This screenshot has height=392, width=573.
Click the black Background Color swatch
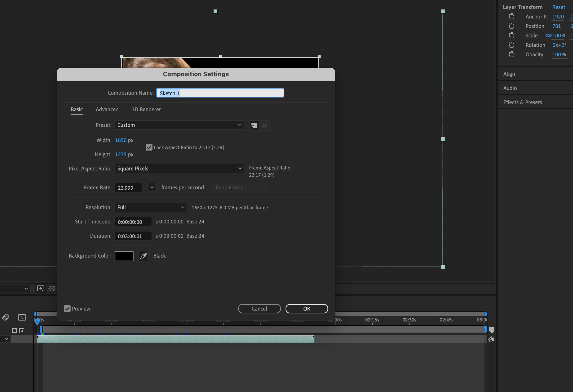124,256
